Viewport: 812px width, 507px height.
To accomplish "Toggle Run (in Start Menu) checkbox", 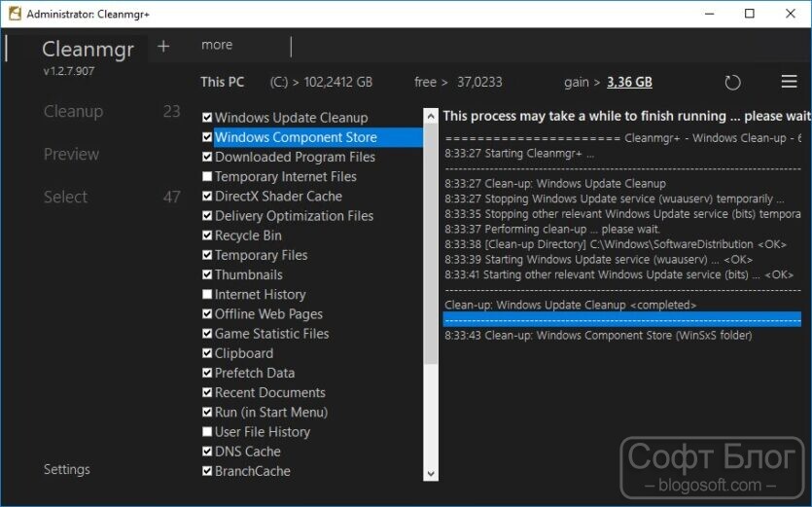I will click(x=207, y=413).
